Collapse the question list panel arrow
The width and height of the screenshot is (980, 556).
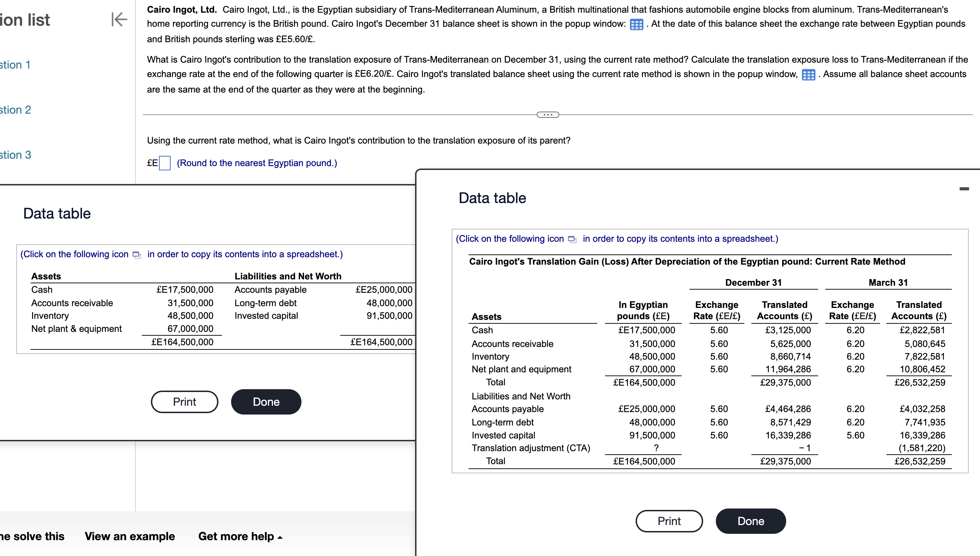click(x=119, y=19)
